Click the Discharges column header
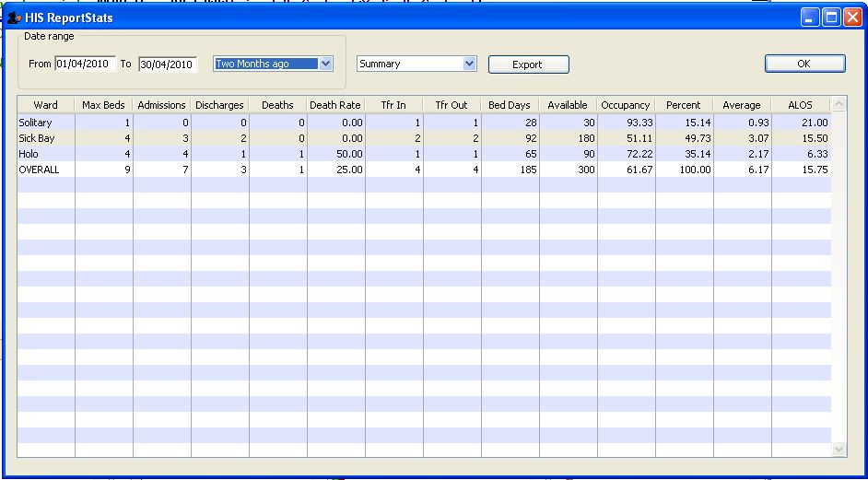Image resolution: width=868 pixels, height=480 pixels. tap(220, 105)
